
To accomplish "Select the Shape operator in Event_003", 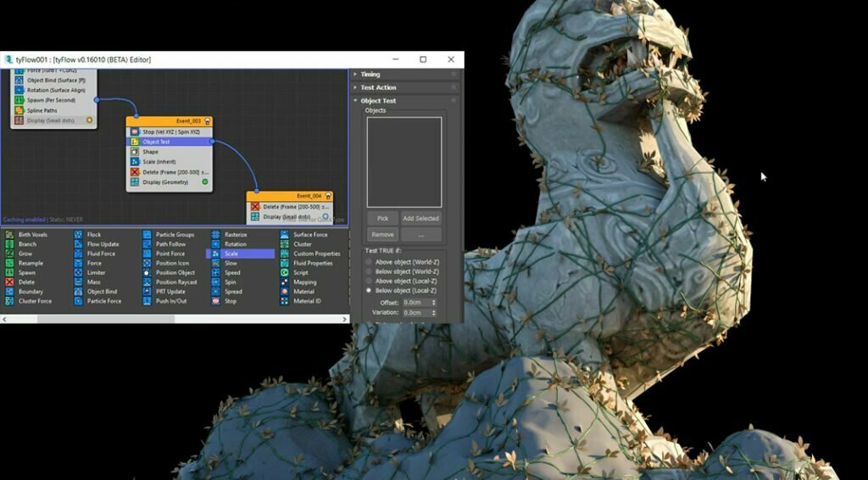I will (151, 152).
